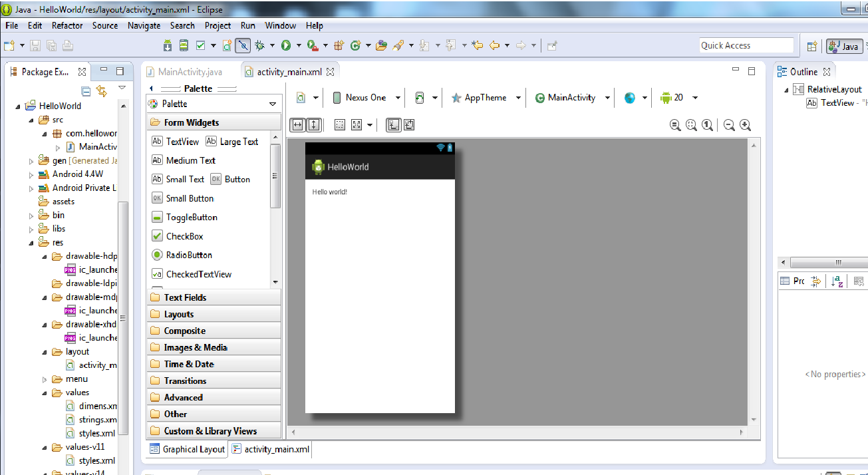Viewport: 868px width, 475px height.
Task: Open the Window menu
Action: (x=281, y=25)
